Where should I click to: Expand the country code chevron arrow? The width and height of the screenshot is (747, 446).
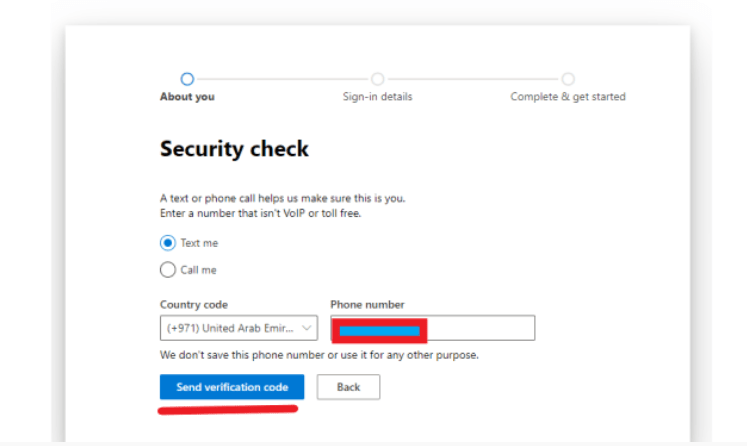click(307, 328)
